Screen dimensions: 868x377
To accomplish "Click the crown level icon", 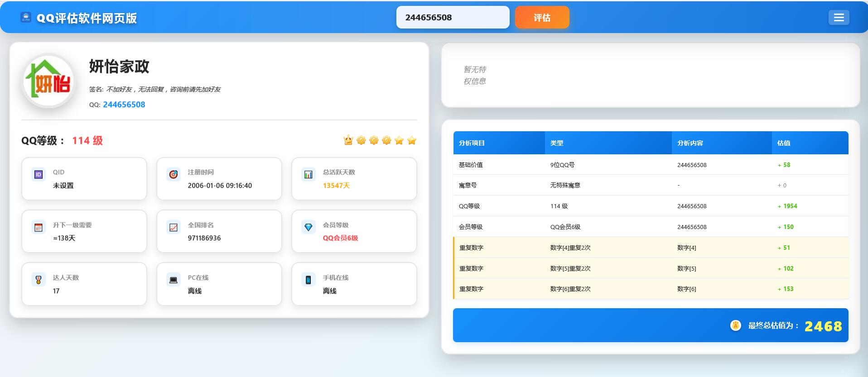I will point(348,140).
